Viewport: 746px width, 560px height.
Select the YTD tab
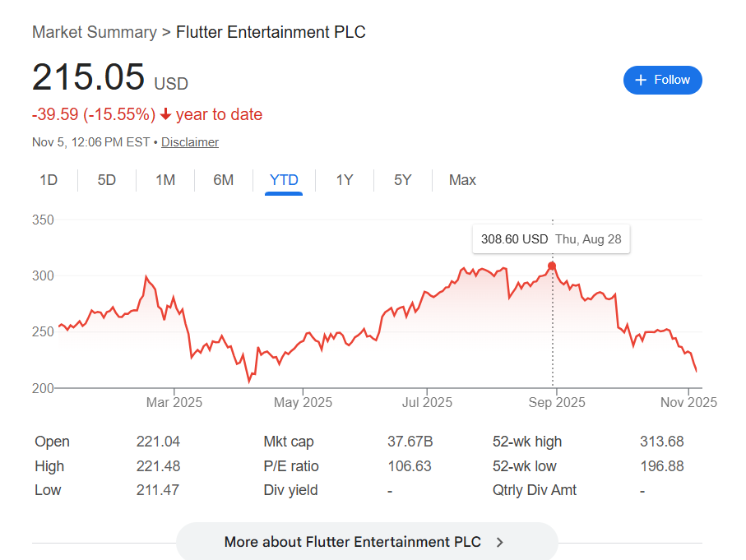284,180
